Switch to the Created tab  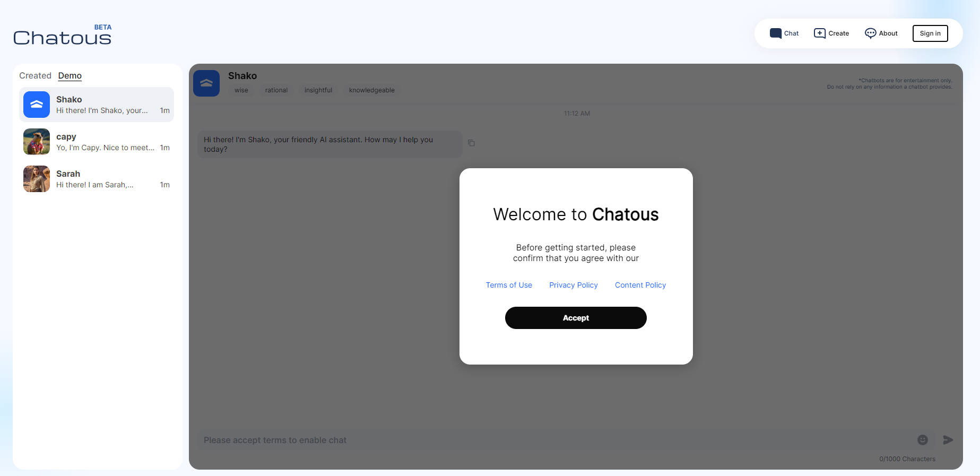click(x=35, y=75)
